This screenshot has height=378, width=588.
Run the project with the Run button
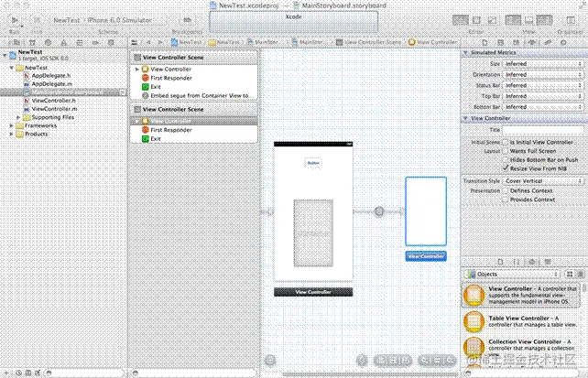(x=15, y=20)
